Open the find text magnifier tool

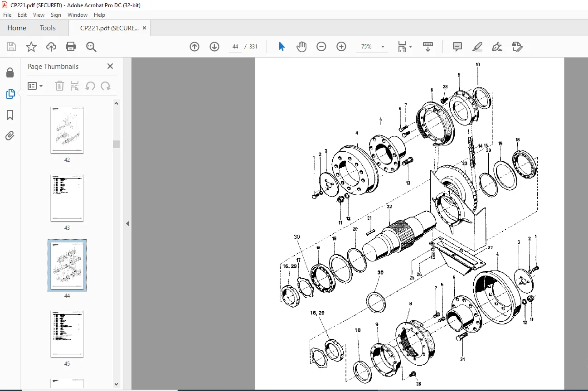click(x=91, y=47)
